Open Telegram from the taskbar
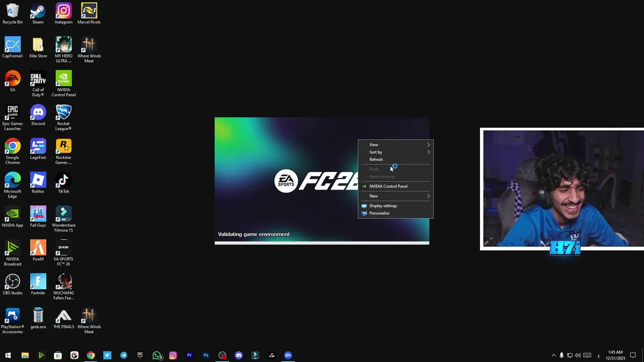Screen dimensions: 644x362 tap(124, 355)
